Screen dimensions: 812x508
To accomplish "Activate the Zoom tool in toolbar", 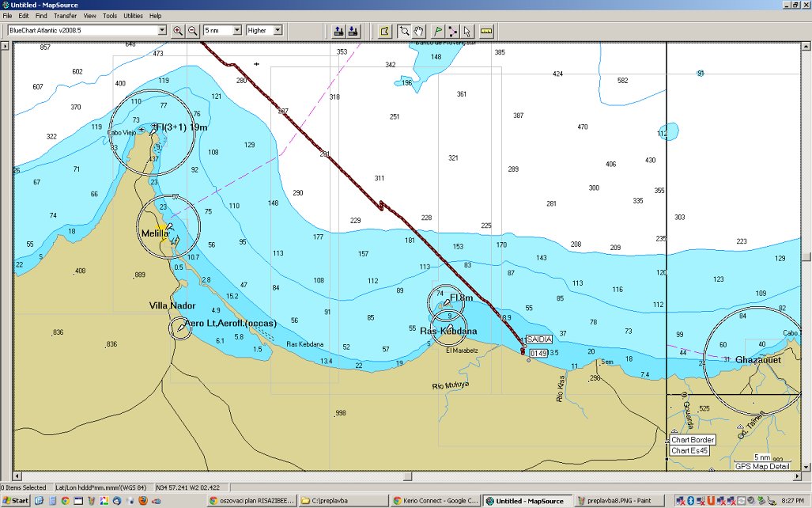I will pyautogui.click(x=404, y=31).
